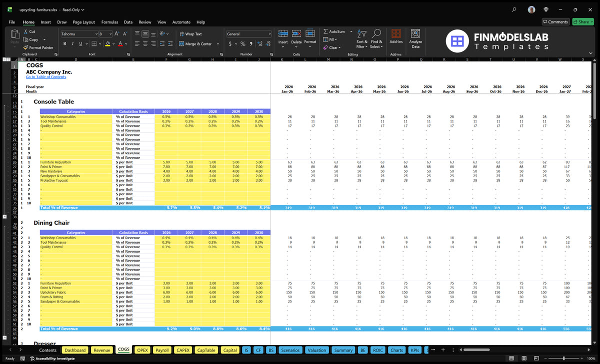Decrease decimal places
The height and width of the screenshot is (364, 600).
[268, 44]
